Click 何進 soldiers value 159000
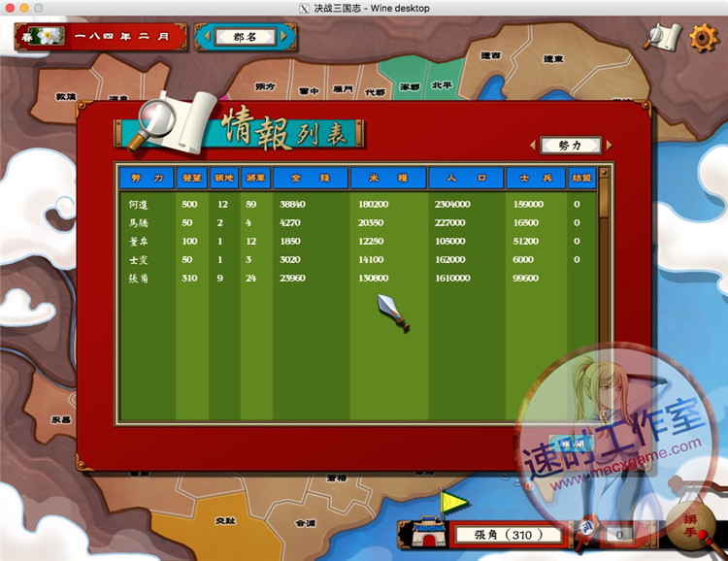This screenshot has height=561, width=728. click(x=528, y=205)
